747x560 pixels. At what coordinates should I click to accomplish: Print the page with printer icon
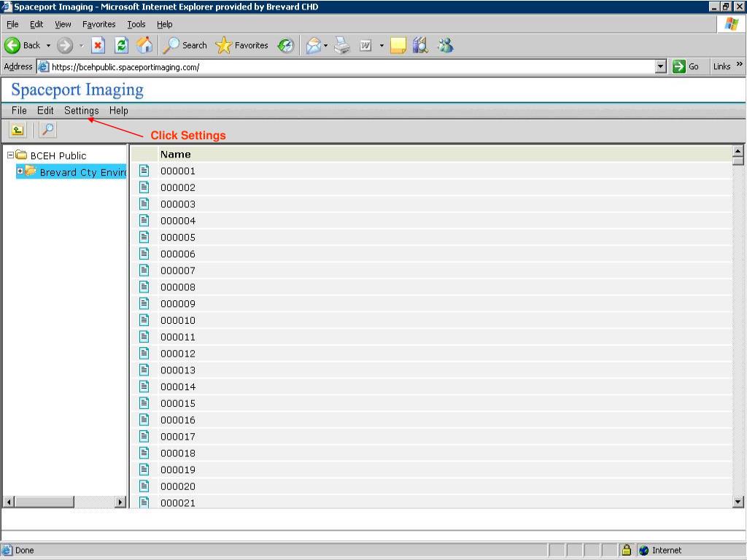pos(342,46)
